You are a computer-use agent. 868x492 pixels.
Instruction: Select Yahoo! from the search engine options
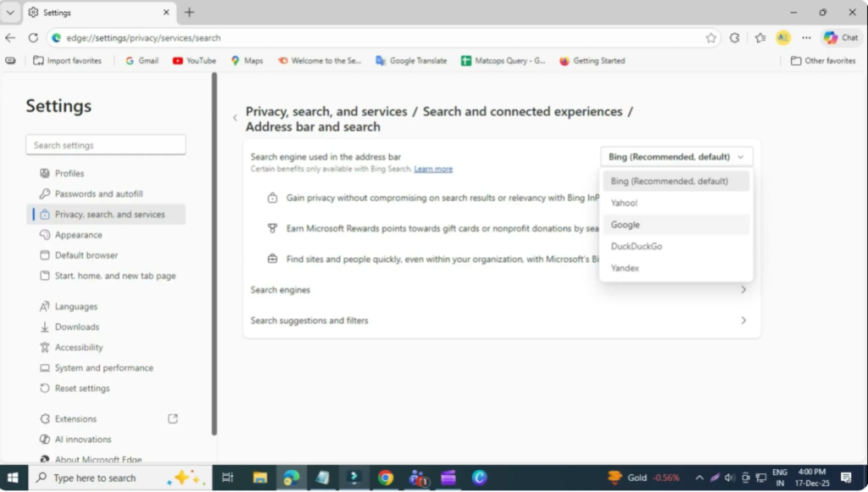coord(624,202)
